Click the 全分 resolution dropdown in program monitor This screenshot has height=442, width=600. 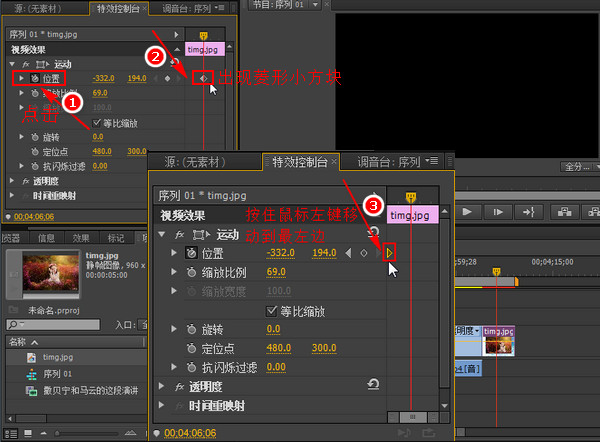tap(576, 166)
